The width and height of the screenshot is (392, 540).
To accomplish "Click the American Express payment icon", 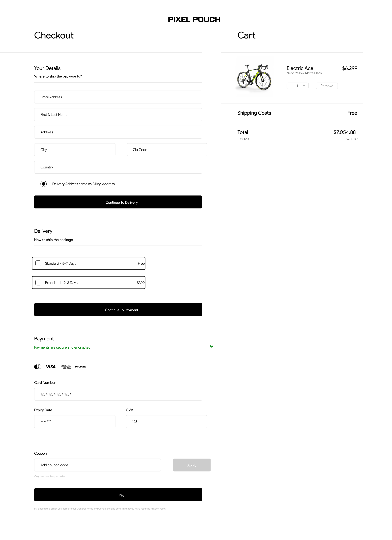I will point(66,367).
